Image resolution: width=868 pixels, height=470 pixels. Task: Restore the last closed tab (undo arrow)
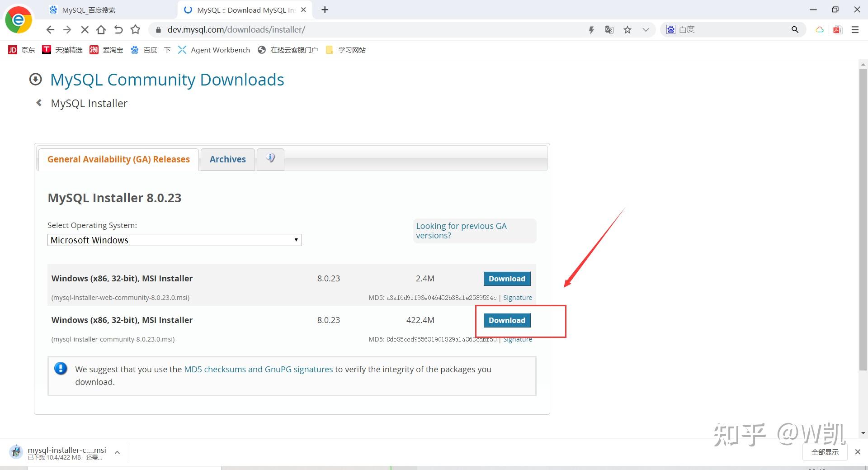(118, 30)
